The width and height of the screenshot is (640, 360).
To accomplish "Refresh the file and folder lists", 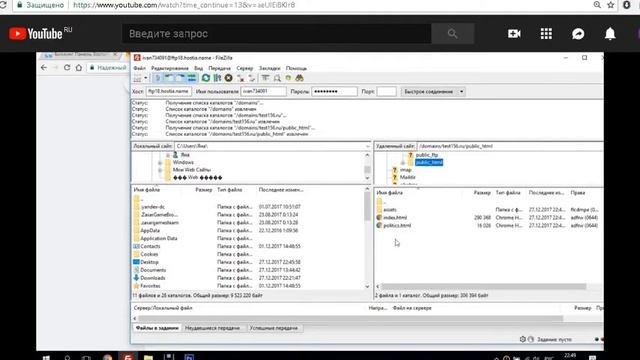I will (x=206, y=78).
